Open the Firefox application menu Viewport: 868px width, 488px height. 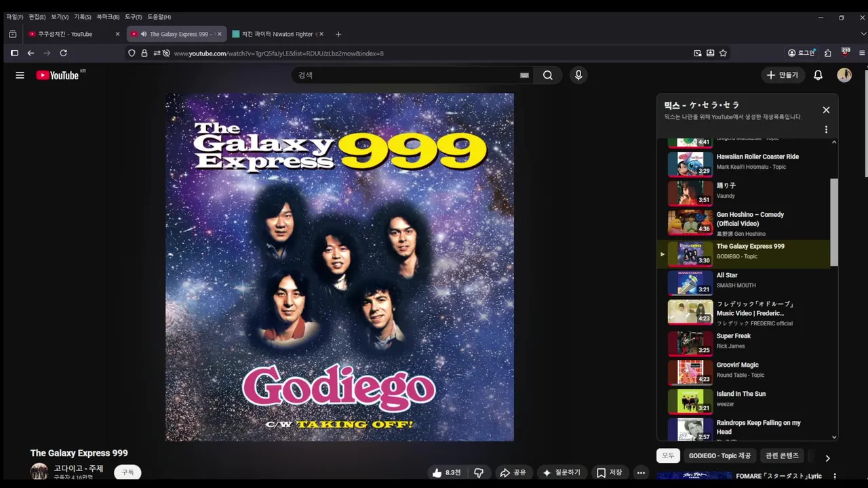pos(862,53)
